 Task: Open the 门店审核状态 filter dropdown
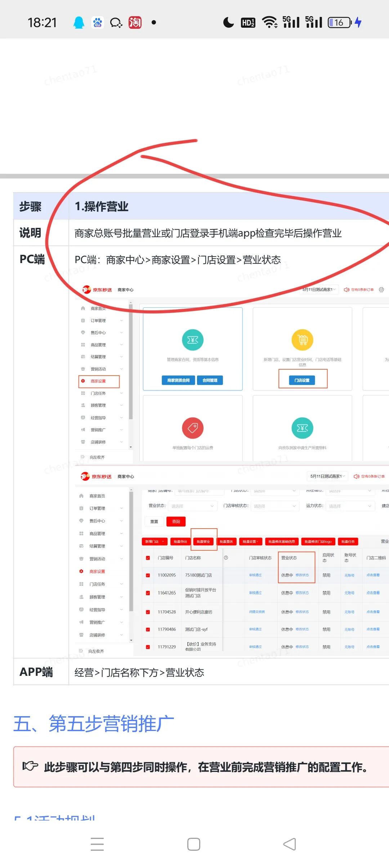[x=275, y=506]
